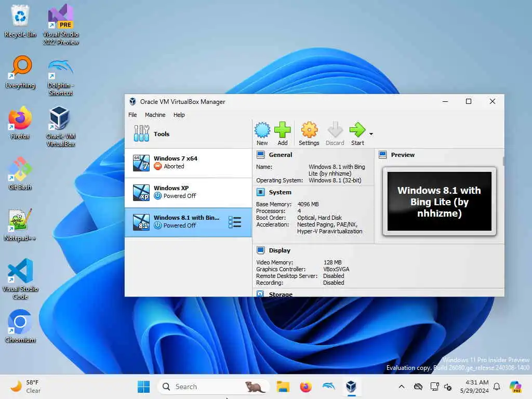Viewport: 532px width, 399px height.
Task: Open the machine tools menu list icon
Action: click(235, 222)
